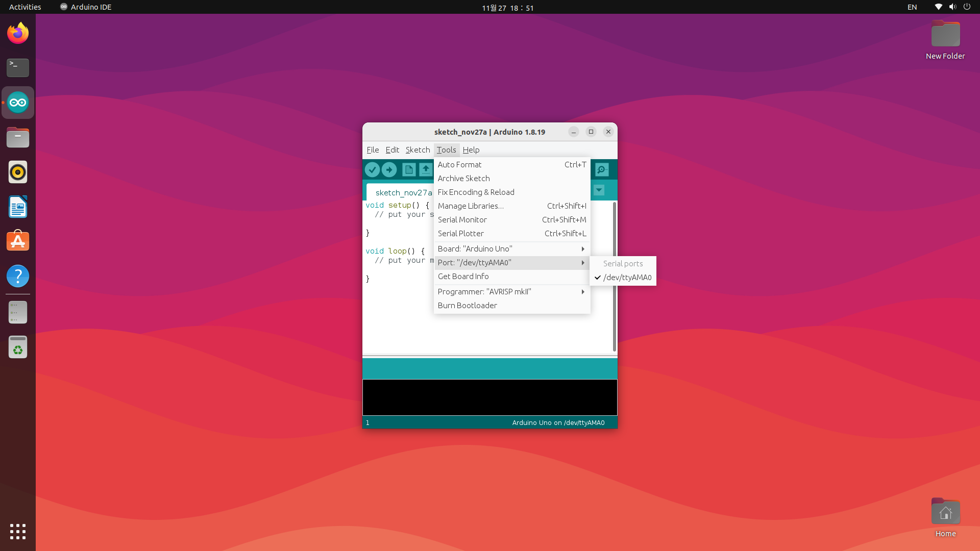980x551 pixels.
Task: Select Auto Format menu entry
Action: pyautogui.click(x=459, y=165)
